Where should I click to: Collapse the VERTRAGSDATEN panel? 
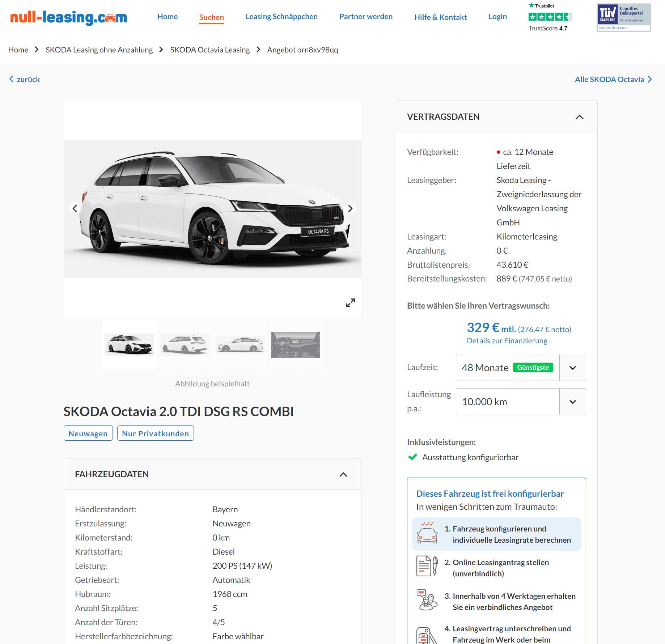pyautogui.click(x=579, y=117)
